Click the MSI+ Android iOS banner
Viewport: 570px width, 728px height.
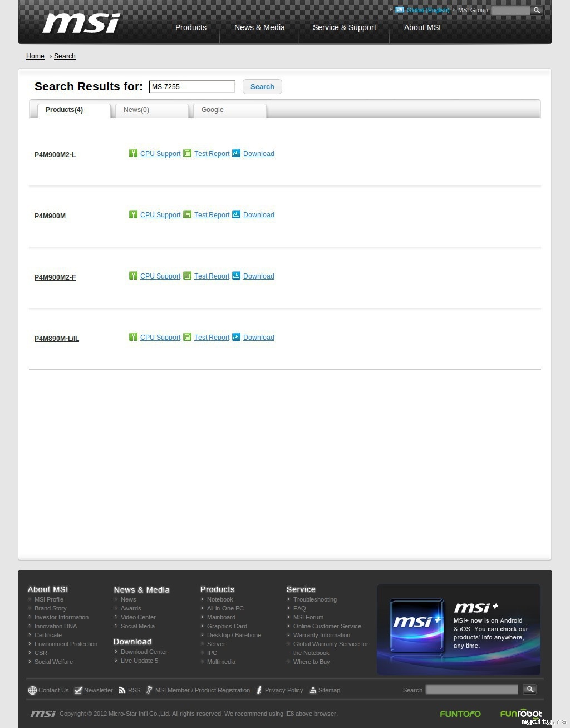point(459,629)
